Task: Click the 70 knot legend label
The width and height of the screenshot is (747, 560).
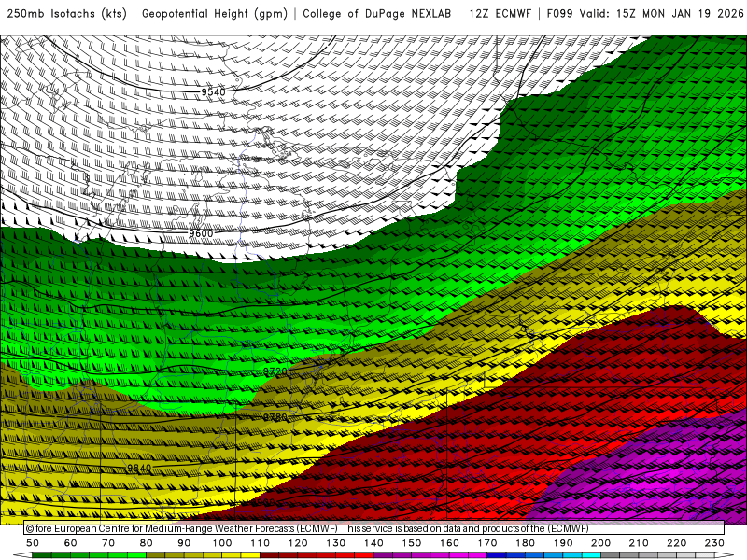Action: click(108, 543)
